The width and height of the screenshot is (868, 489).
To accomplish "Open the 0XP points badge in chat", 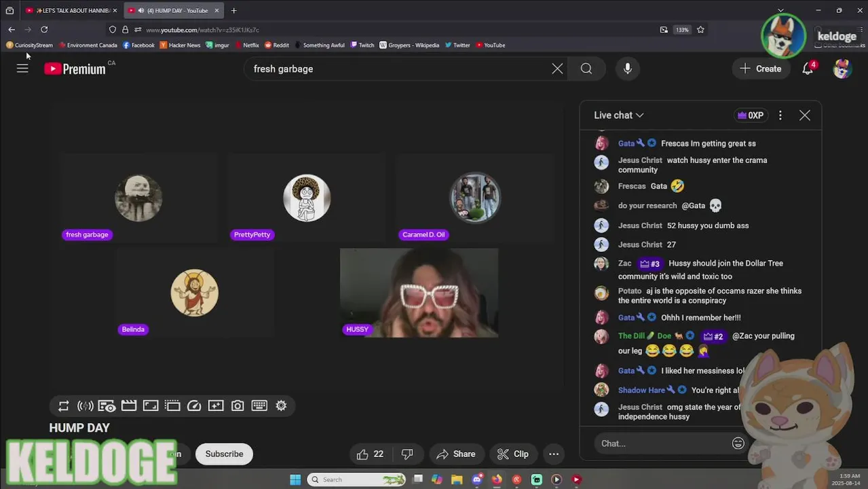I will 751,115.
